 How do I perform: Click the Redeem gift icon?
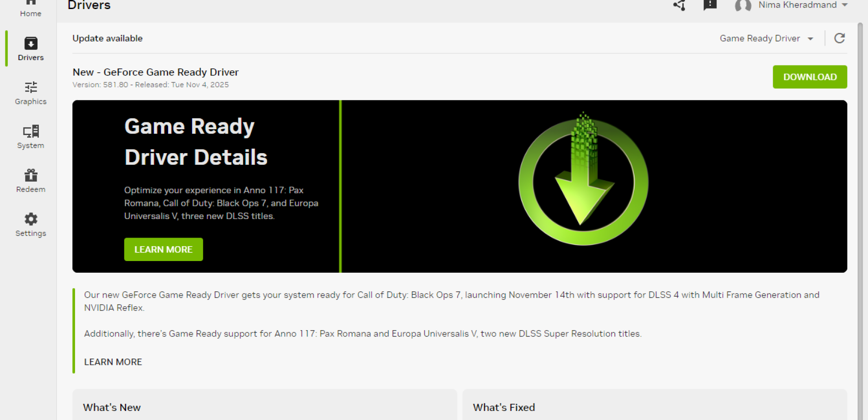tap(31, 175)
